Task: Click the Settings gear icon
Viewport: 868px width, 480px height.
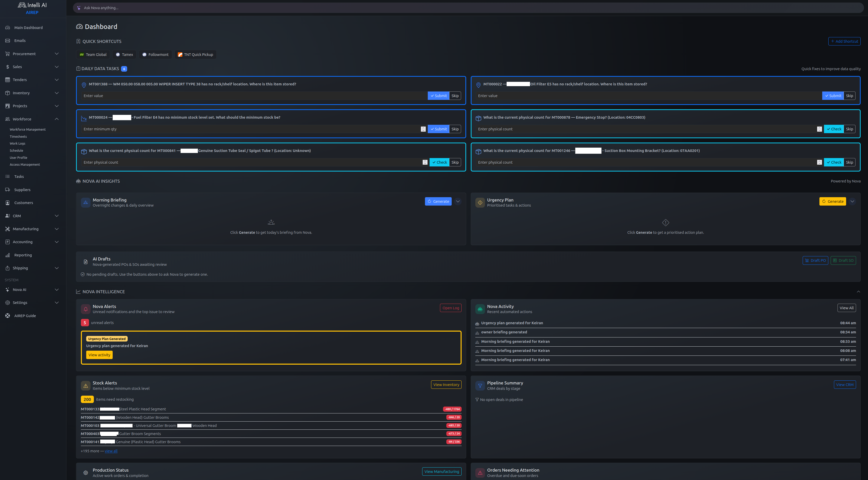Action: (7, 302)
